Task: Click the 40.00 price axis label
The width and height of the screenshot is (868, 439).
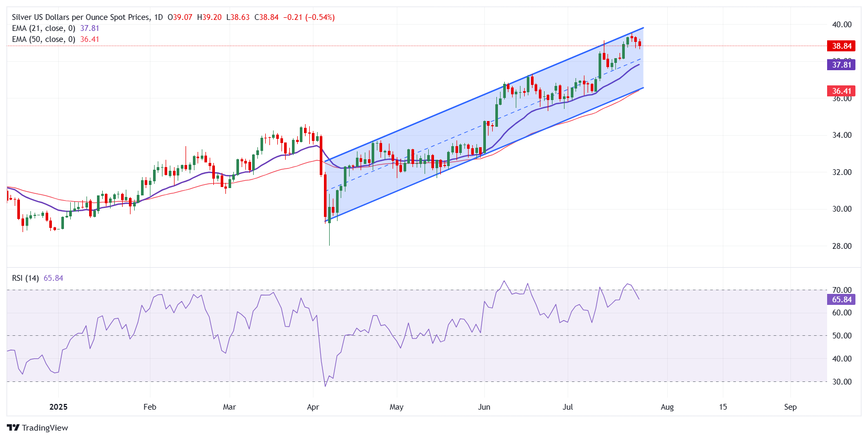Action: tap(841, 25)
